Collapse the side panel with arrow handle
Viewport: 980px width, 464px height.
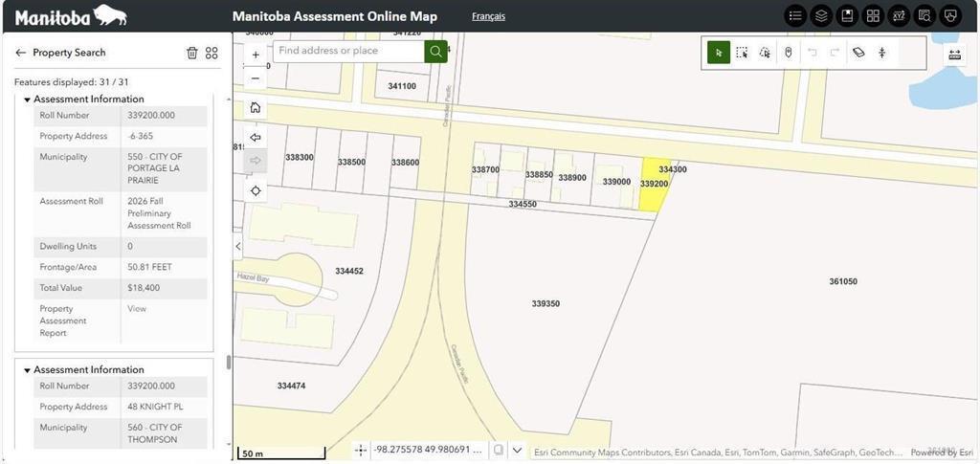(238, 246)
